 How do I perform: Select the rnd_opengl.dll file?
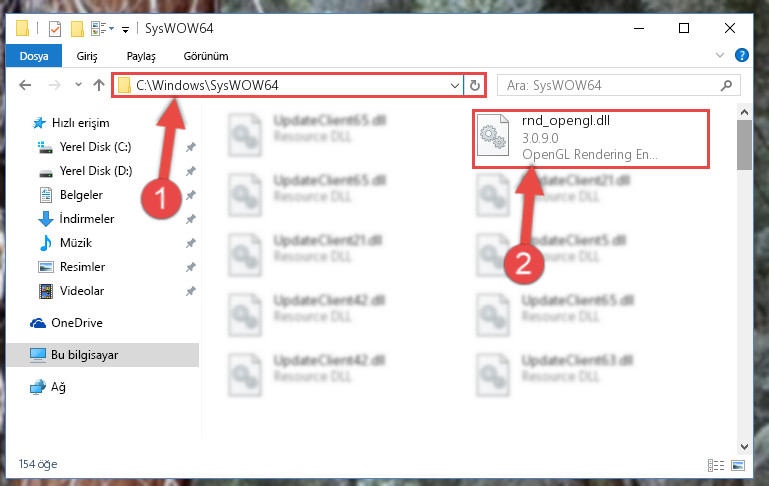[x=591, y=139]
